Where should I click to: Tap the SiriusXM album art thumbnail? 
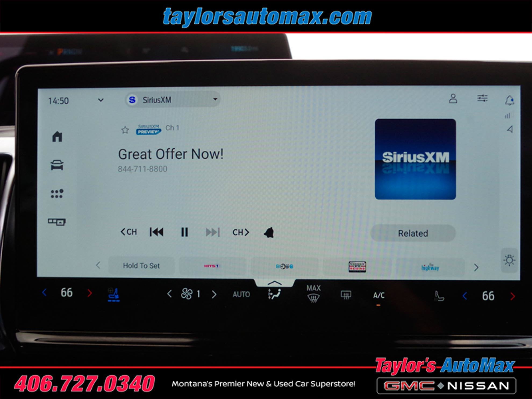(x=415, y=159)
